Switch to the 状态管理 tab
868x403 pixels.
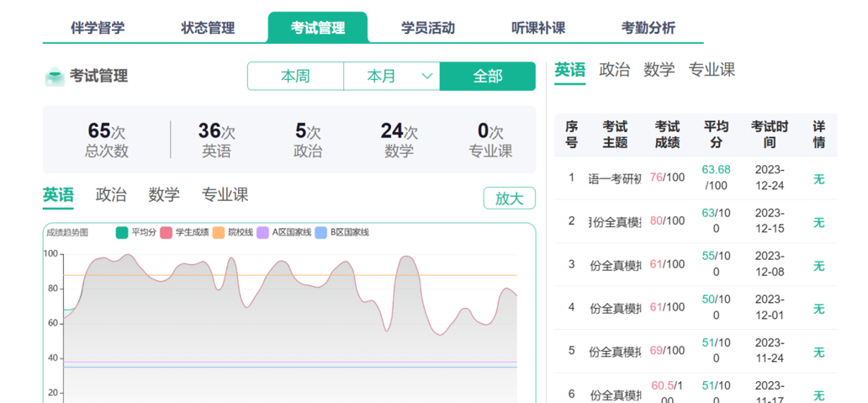point(208,28)
